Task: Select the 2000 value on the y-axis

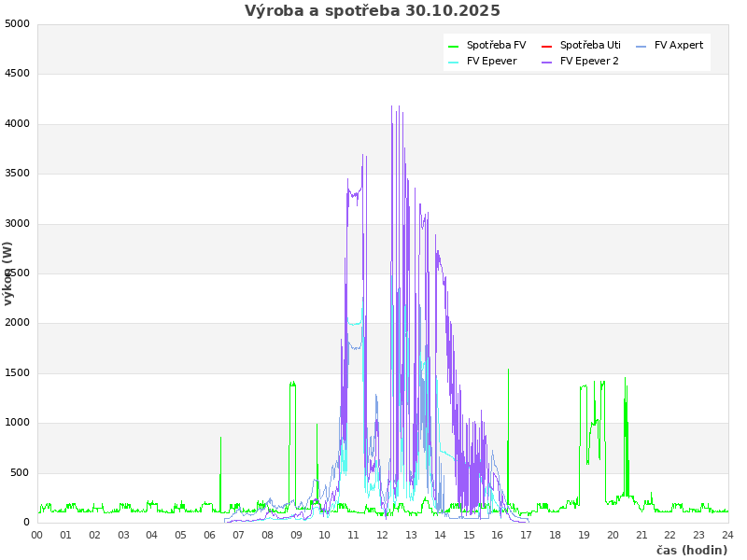Action: pos(17,323)
